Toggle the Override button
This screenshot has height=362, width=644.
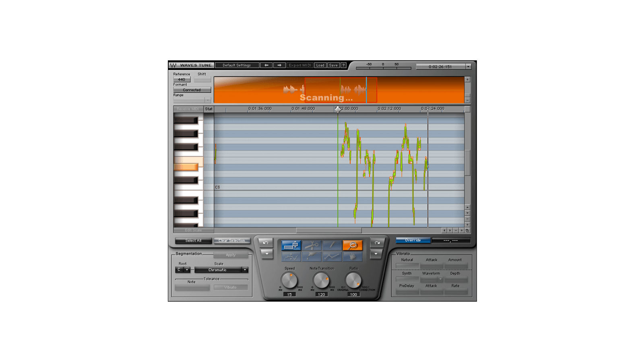pos(413,240)
